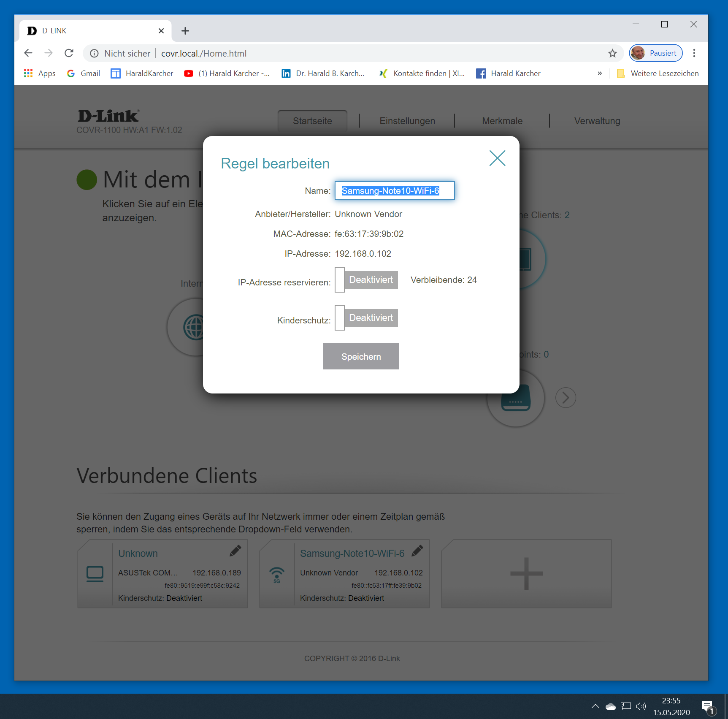Open Gmail bookmark

pyautogui.click(x=84, y=73)
